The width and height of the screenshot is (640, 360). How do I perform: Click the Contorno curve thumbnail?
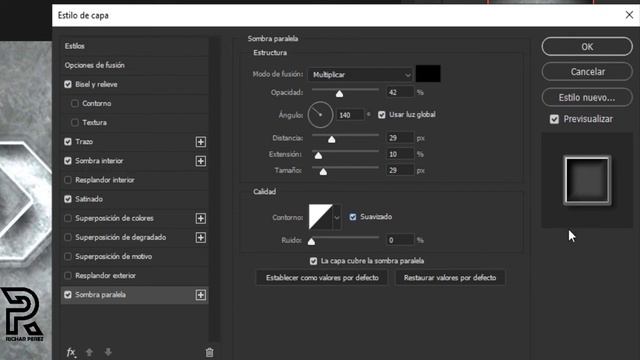pyautogui.click(x=320, y=217)
